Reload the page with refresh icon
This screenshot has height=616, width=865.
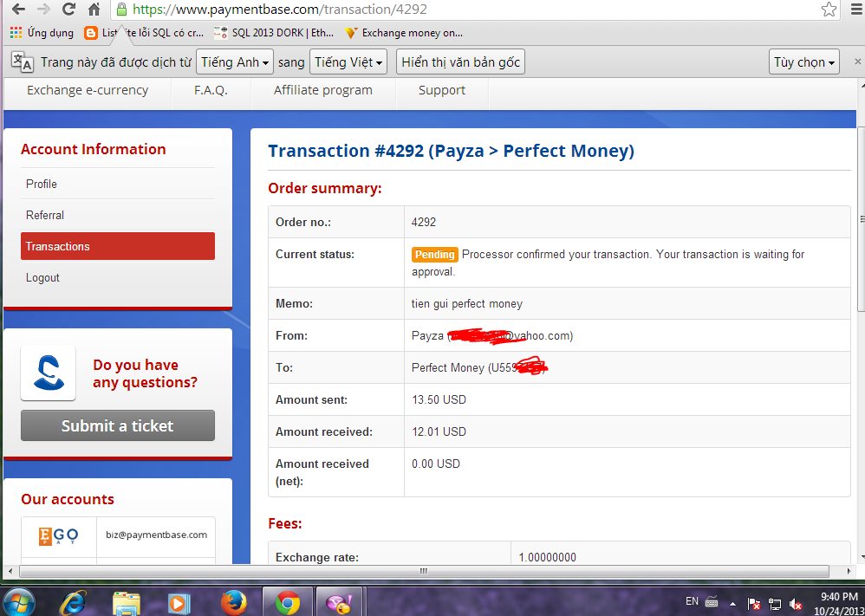pos(69,10)
